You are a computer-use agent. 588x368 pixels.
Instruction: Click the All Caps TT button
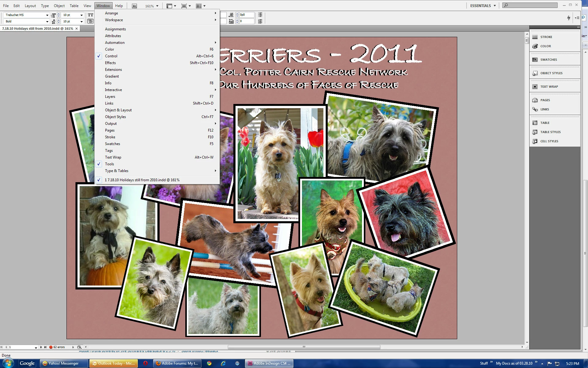point(90,15)
